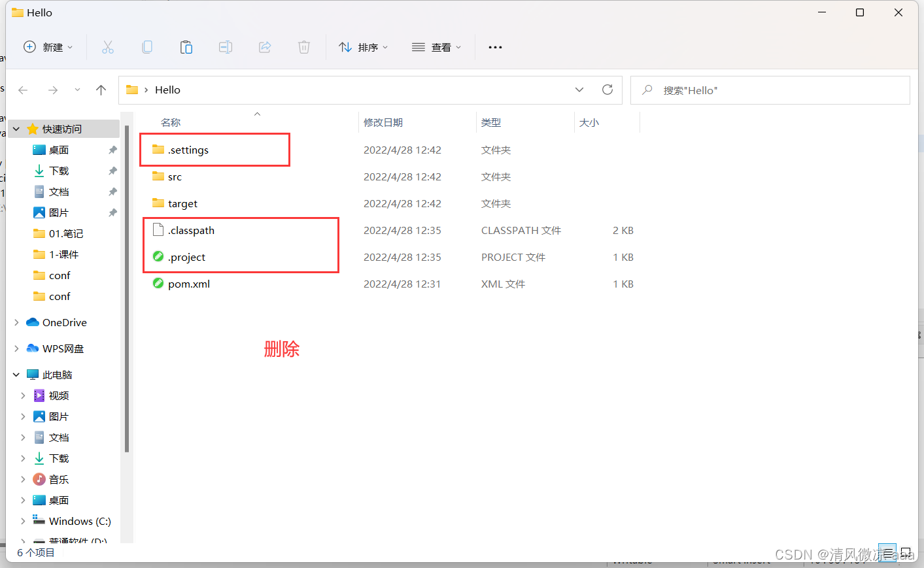Click CLASSPATH 文件 type cell

[521, 230]
